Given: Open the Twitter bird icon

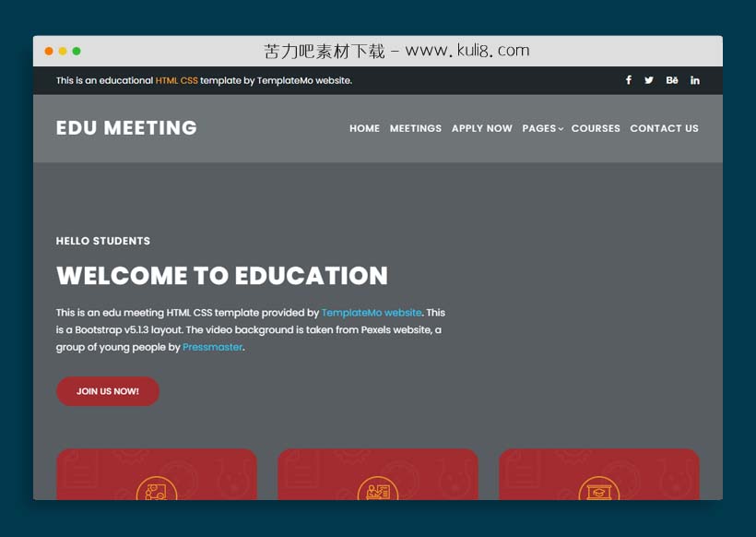Looking at the screenshot, I should click(x=649, y=80).
